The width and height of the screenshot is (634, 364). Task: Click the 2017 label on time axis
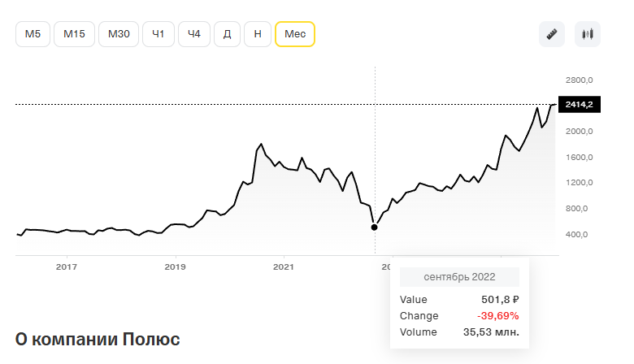pyautogui.click(x=67, y=266)
